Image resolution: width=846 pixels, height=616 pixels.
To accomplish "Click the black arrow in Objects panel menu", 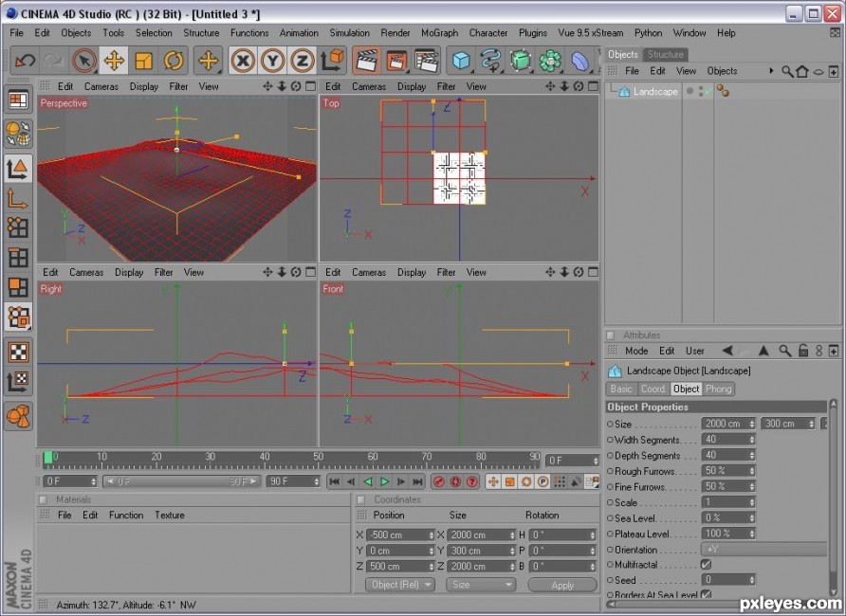I will tap(771, 70).
